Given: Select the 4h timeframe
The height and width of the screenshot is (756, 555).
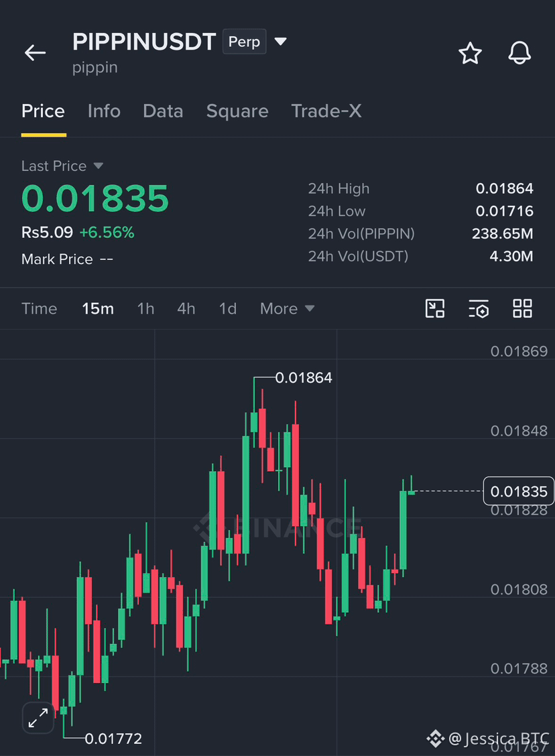Looking at the screenshot, I should coord(186,308).
